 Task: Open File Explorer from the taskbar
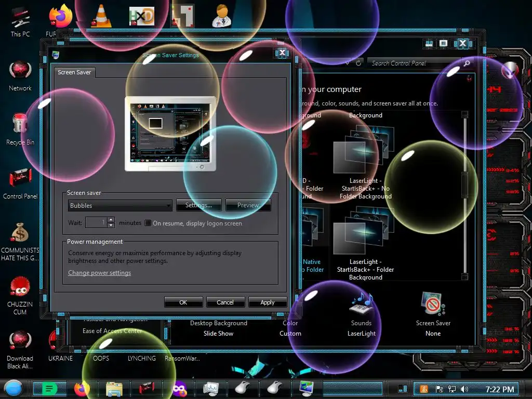pyautogui.click(x=114, y=389)
